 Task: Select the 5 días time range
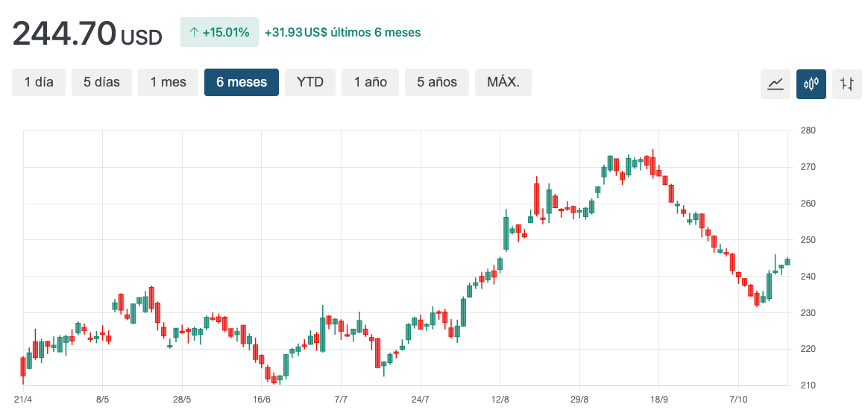coord(101,82)
